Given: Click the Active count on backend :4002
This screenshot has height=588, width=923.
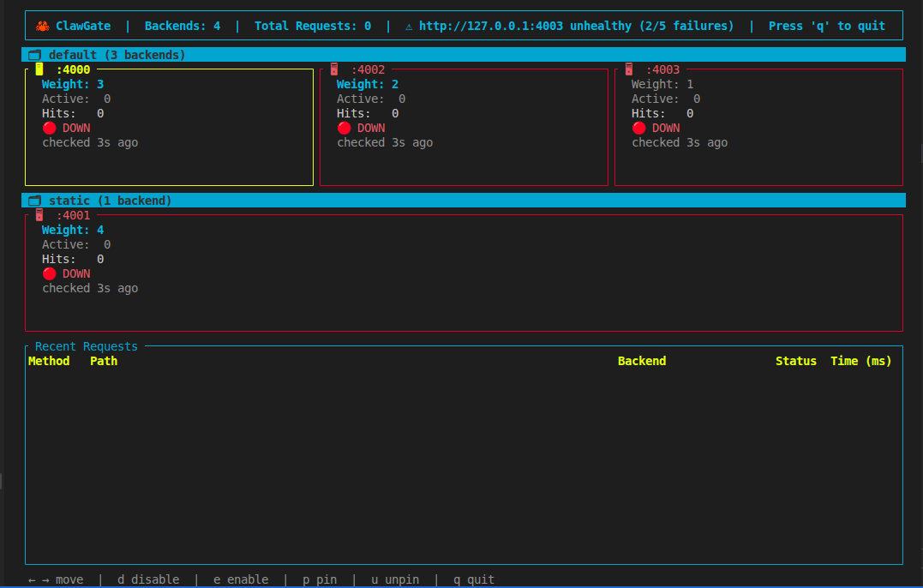Looking at the screenshot, I should click(x=371, y=99).
